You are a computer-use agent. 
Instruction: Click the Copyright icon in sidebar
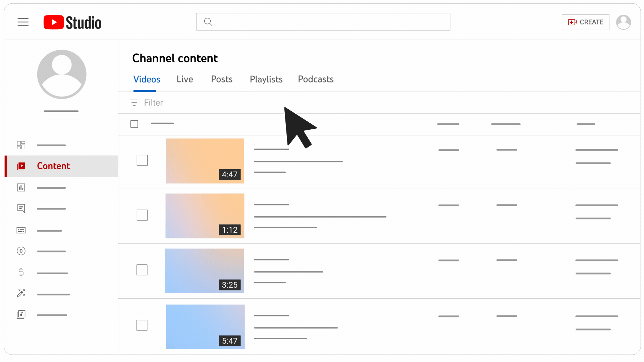point(21,251)
